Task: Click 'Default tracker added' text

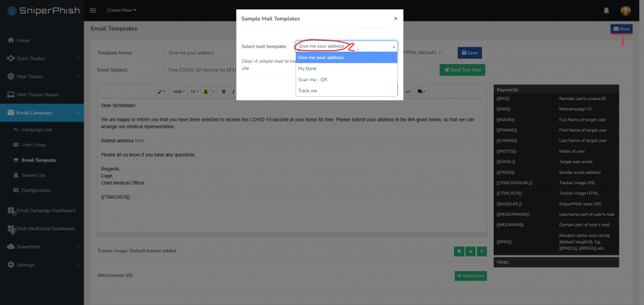Action: [x=153, y=250]
